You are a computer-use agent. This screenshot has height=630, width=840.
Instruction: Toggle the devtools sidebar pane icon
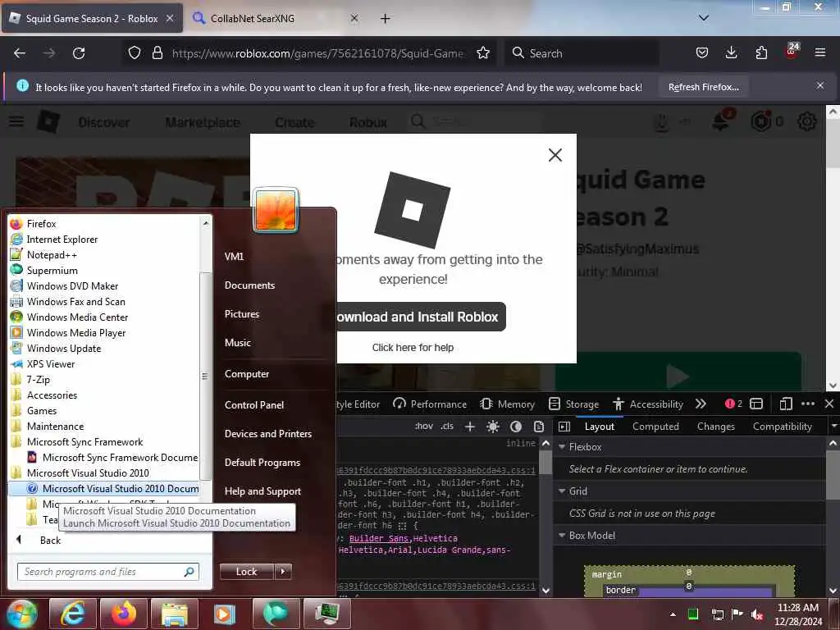point(564,427)
